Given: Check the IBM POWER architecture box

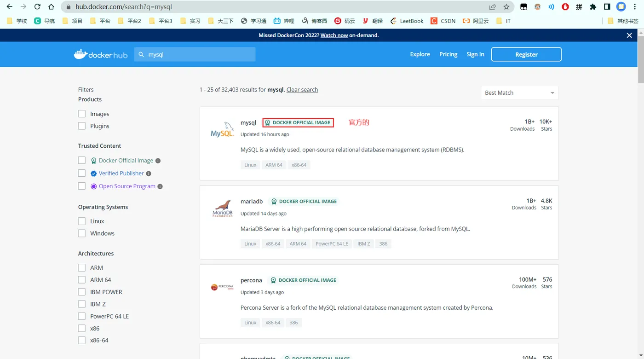Looking at the screenshot, I should (x=82, y=292).
